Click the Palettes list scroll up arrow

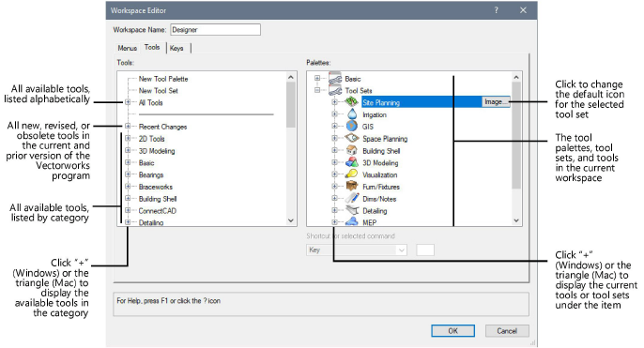516,77
